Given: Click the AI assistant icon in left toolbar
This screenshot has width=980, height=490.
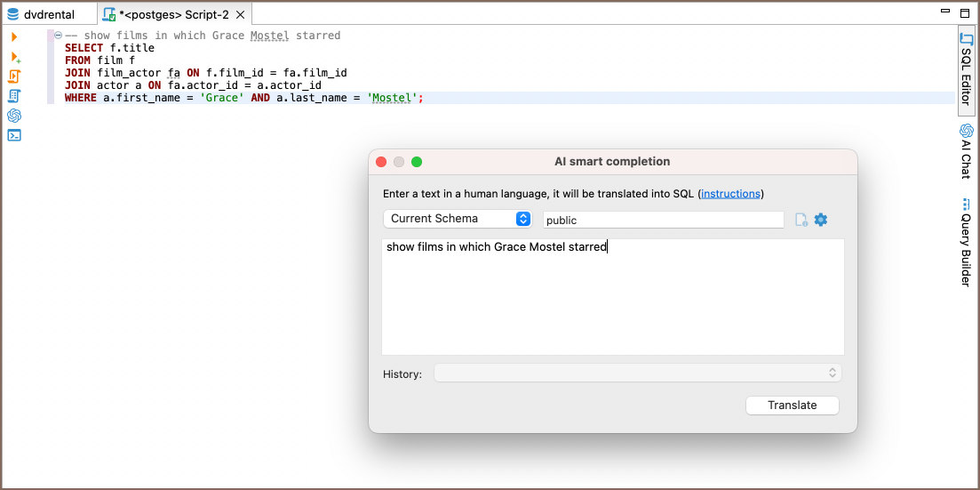Looking at the screenshot, I should click(x=14, y=116).
